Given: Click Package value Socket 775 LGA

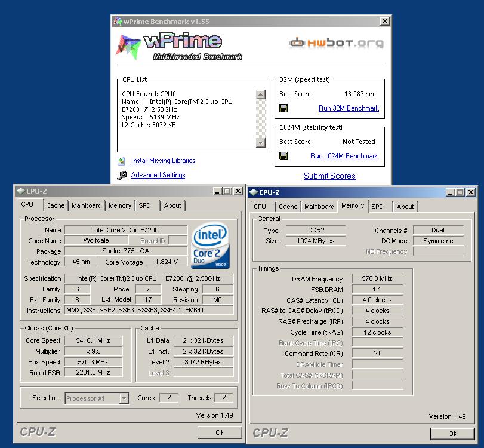Looking at the screenshot, I should 126,251.
